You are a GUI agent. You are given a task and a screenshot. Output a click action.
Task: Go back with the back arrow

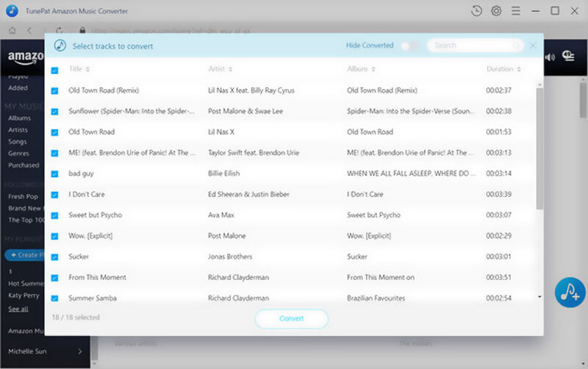tap(29, 30)
